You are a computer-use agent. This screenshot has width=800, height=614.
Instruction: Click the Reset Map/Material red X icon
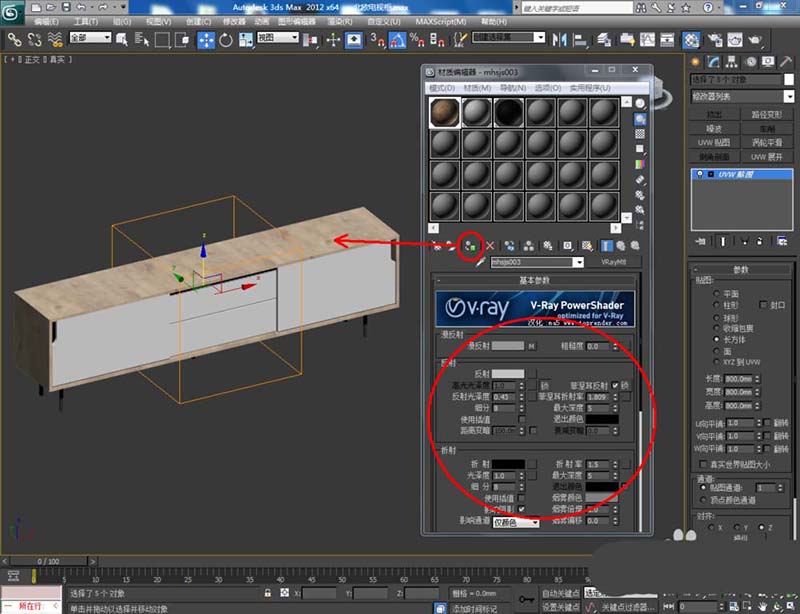[x=490, y=245]
